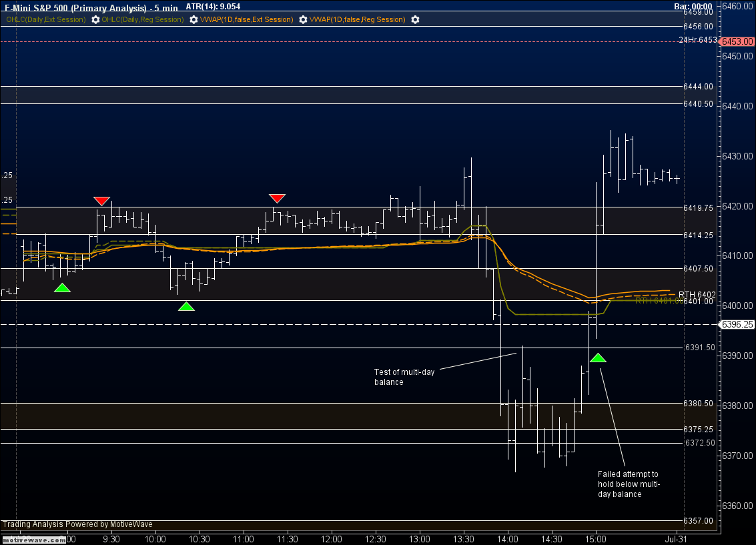This screenshot has height=545, width=756.
Task: Select the 6375.25 horizontal level label
Action: click(698, 430)
